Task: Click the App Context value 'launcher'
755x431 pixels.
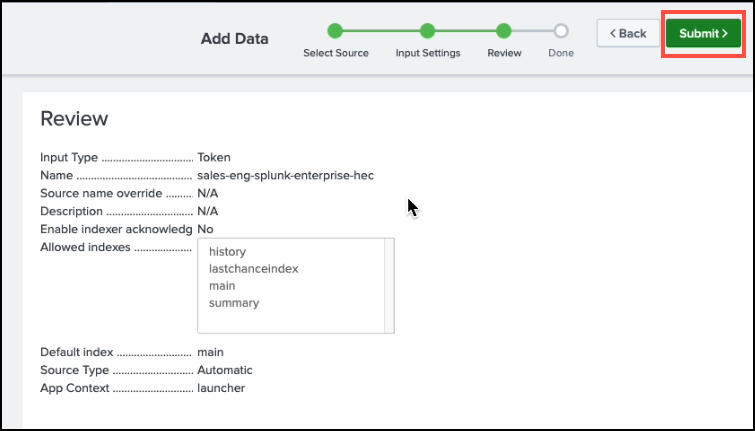Action: (x=221, y=388)
